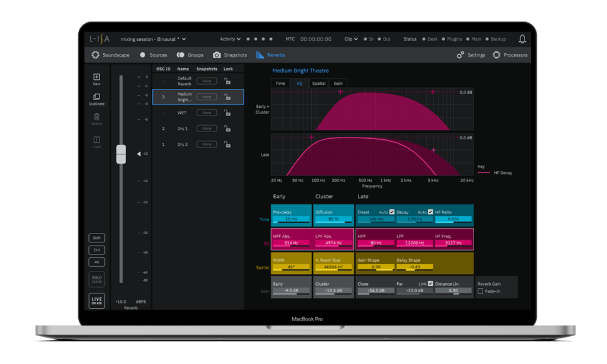
Task: Click the HF Ratio 0.65x field
Action: coord(453,219)
